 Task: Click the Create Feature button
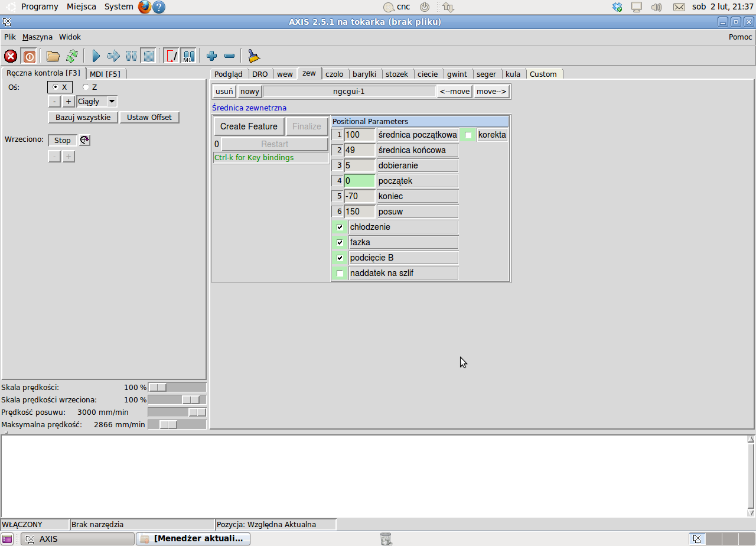(x=249, y=126)
